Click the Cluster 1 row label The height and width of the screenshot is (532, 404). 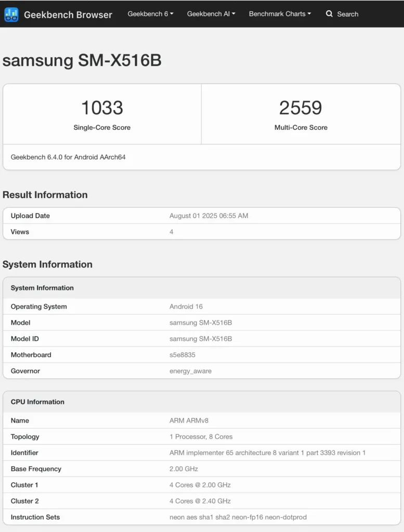(x=24, y=485)
